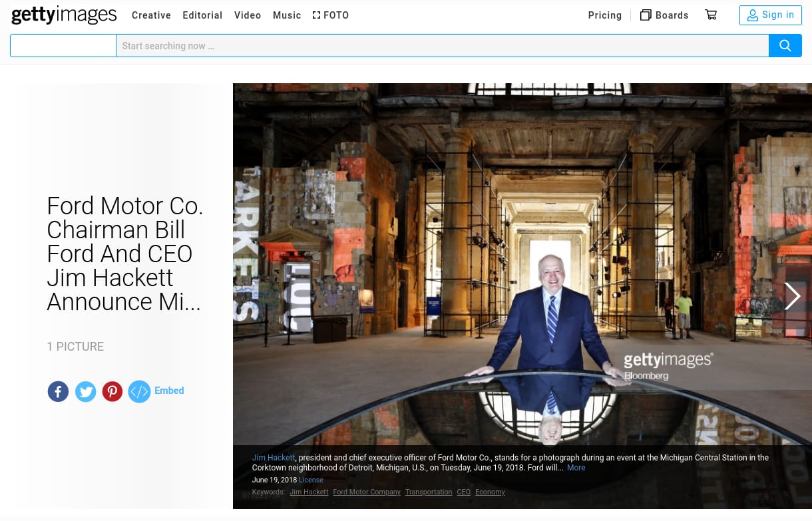Open the Jim Hackett caption link

coord(274,458)
